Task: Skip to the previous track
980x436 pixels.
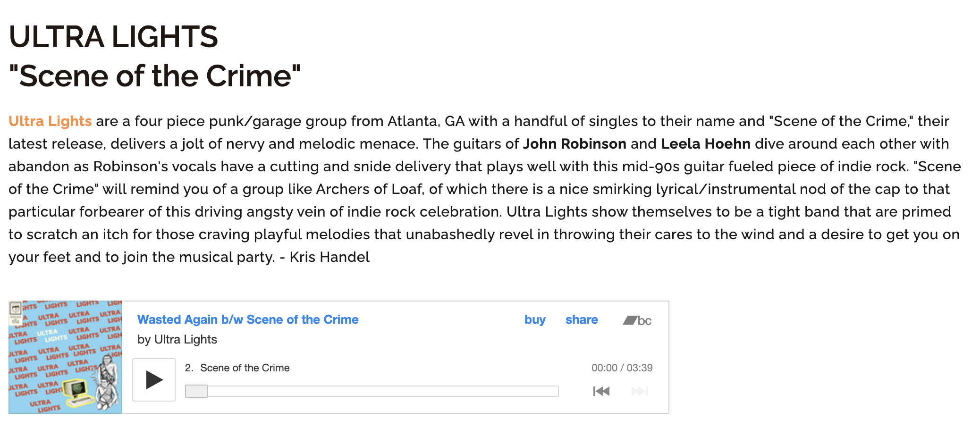Action: 601,391
